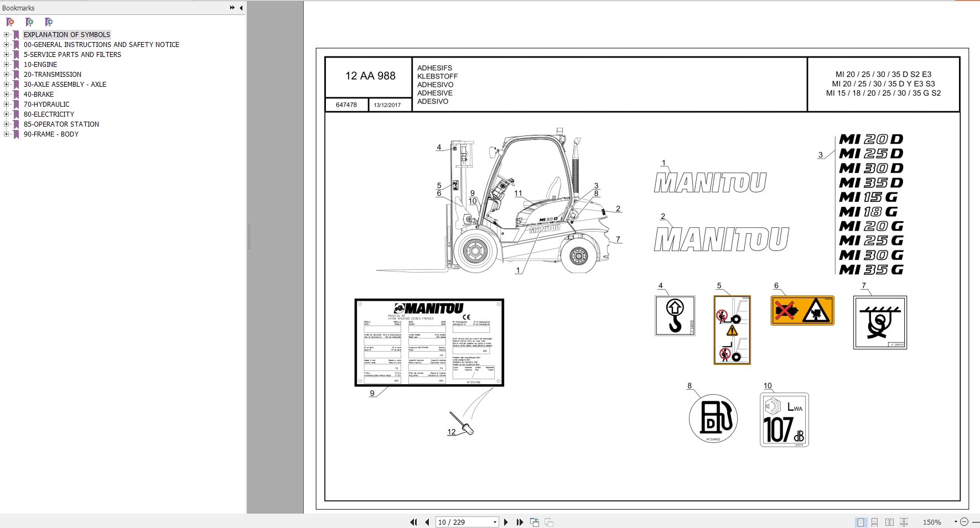Open the zoom level dropdown arrow

coord(956,522)
